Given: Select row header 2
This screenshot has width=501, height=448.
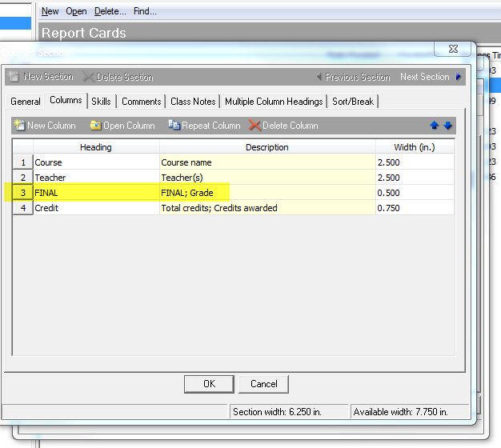Looking at the screenshot, I should (23, 178).
